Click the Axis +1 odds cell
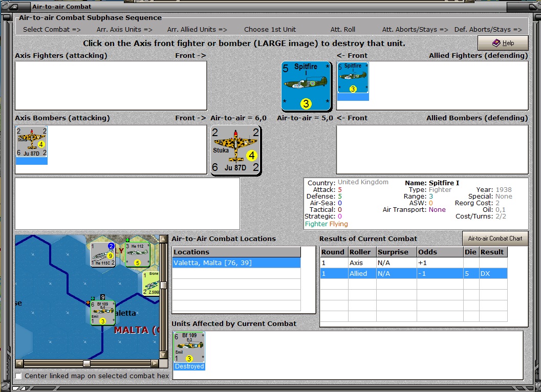The image size is (541, 392). pos(440,263)
